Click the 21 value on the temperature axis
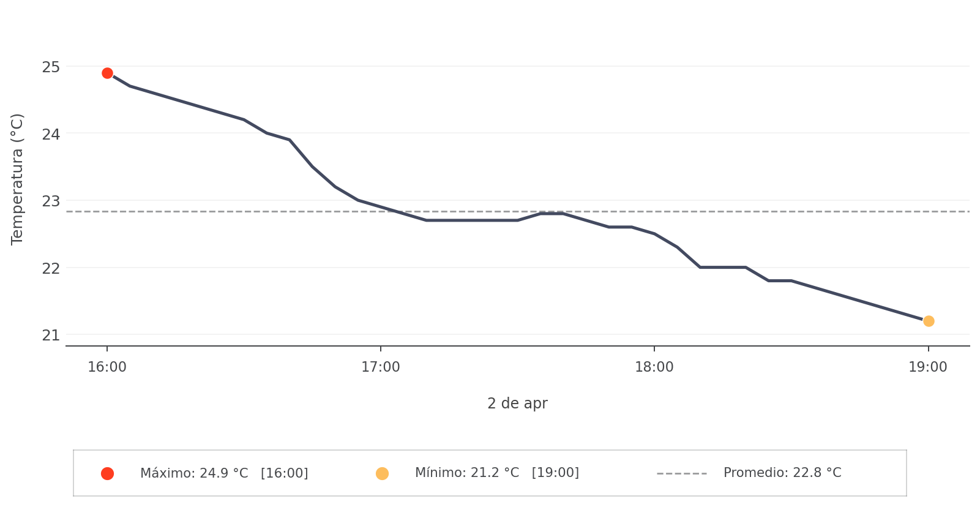Viewport: 980px width, 507px height. [x=51, y=335]
